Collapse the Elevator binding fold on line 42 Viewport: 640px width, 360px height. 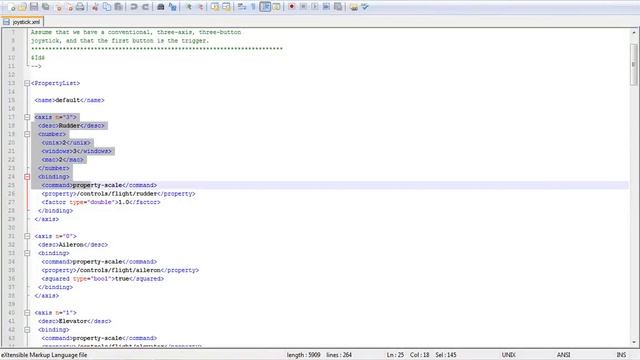27,330
